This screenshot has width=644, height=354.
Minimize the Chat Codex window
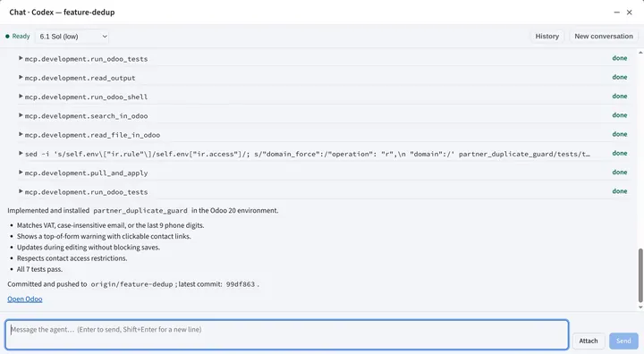(616, 13)
